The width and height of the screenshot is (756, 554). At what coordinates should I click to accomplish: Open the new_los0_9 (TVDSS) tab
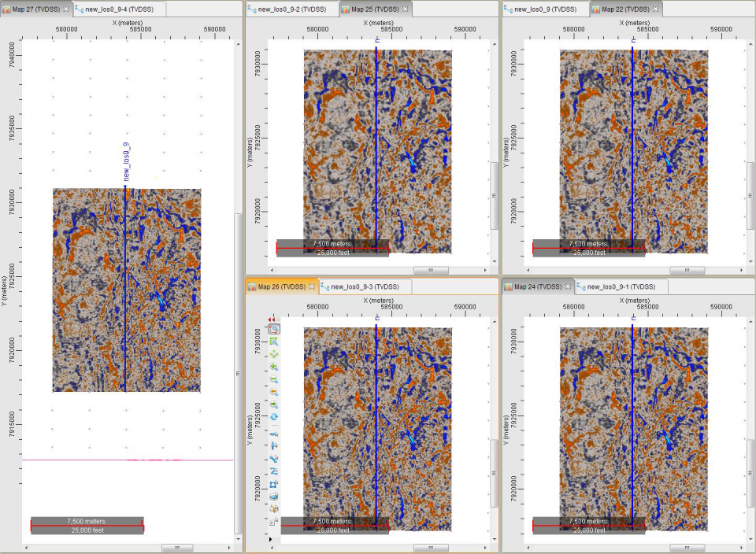click(x=545, y=9)
